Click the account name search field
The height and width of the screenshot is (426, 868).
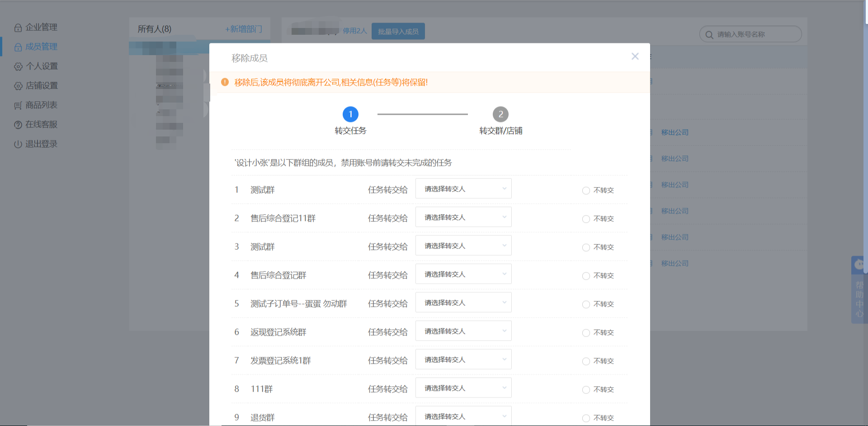point(755,35)
